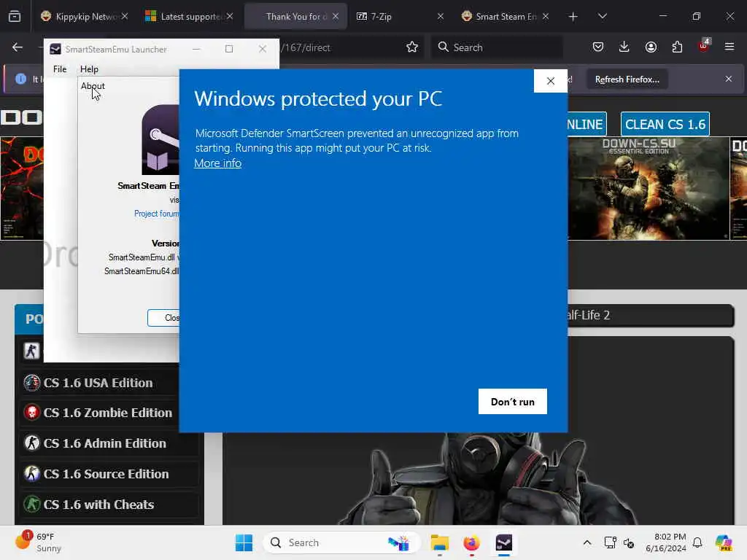This screenshot has height=560, width=747.
Task: Expand the list all tabs chevron
Action: (x=602, y=17)
